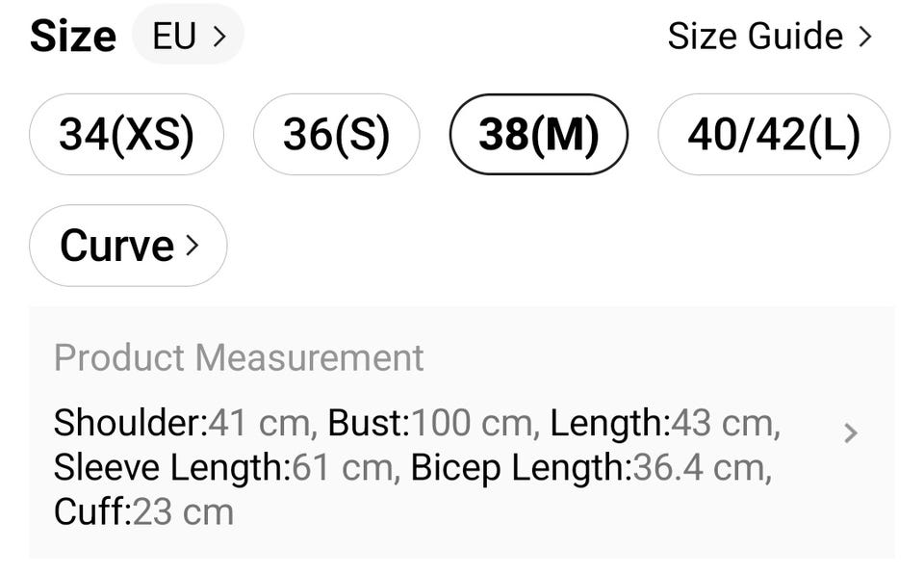Open the Size Guide link

(756, 37)
